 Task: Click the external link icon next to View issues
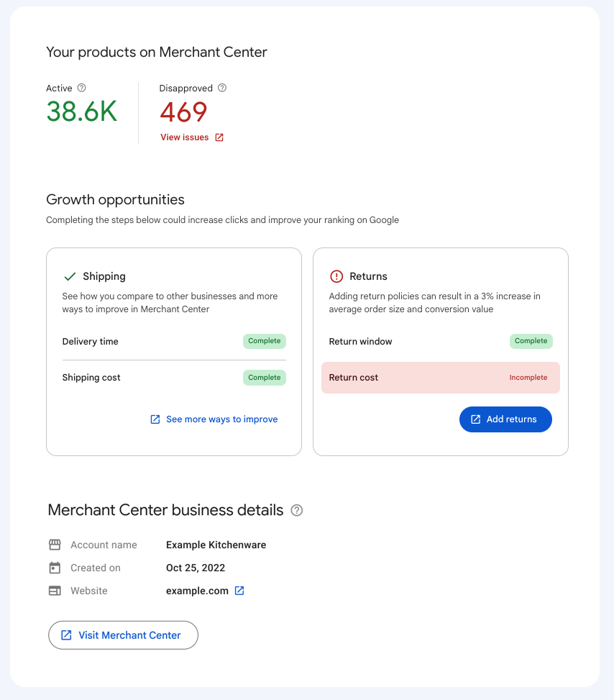[218, 137]
